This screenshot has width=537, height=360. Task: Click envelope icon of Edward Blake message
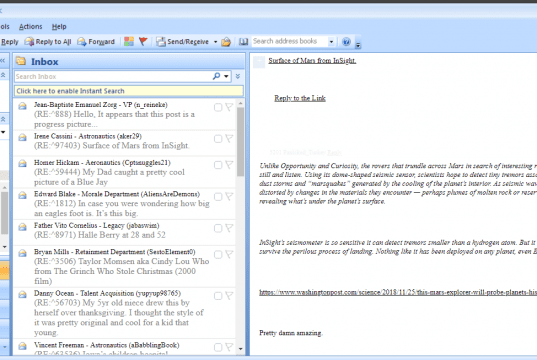tap(23, 195)
